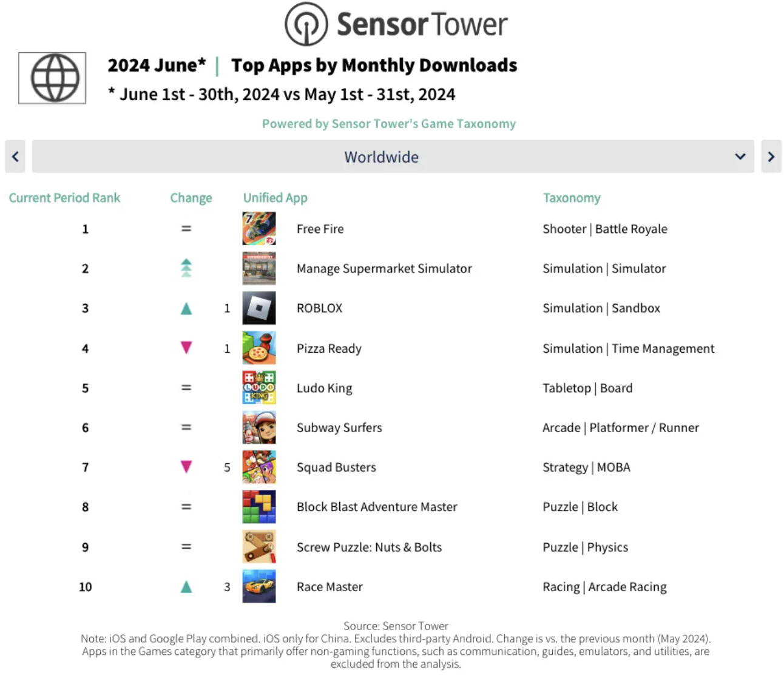The width and height of the screenshot is (784, 698).
Task: Click the globe icon beside the title
Action: point(53,78)
